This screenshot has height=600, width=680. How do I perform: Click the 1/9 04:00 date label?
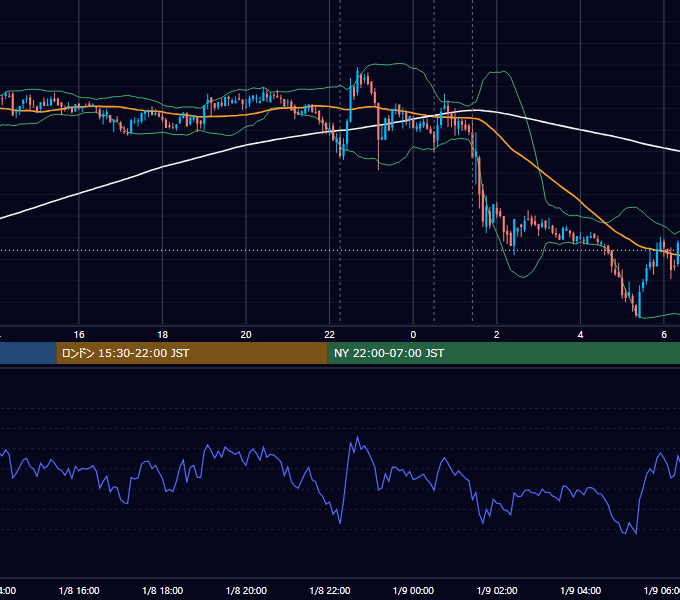(581, 590)
